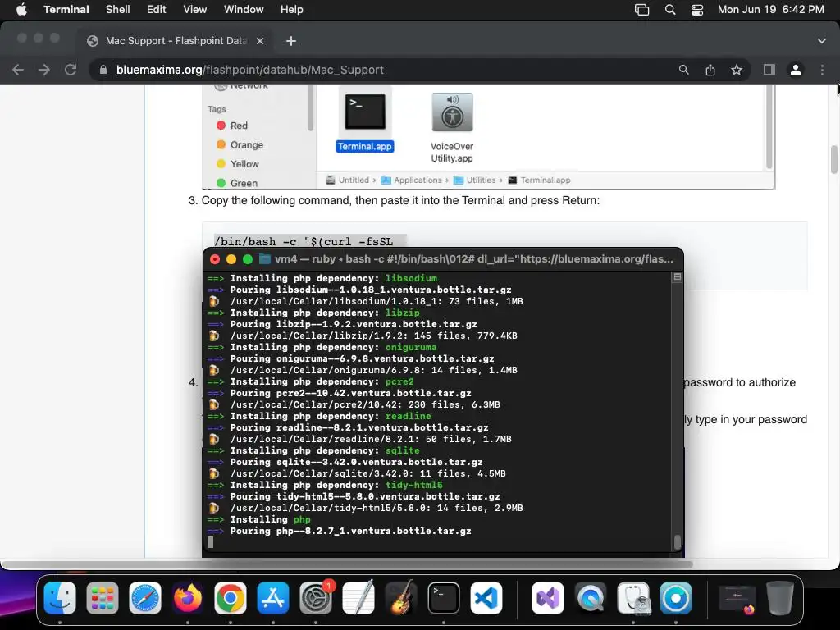This screenshot has height=630, width=840.
Task: Open Firefox from the Dock
Action: (188, 598)
